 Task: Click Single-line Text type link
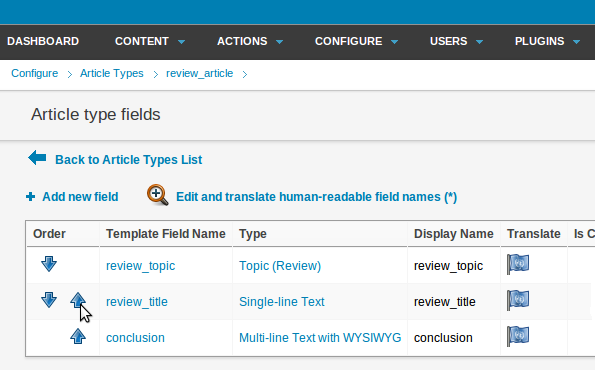click(282, 302)
